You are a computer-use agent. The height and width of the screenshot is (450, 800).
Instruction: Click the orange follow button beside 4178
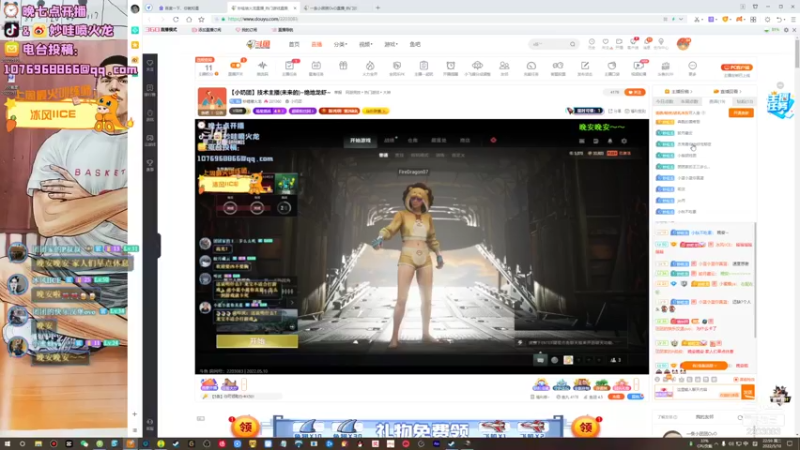pyautogui.click(x=635, y=92)
